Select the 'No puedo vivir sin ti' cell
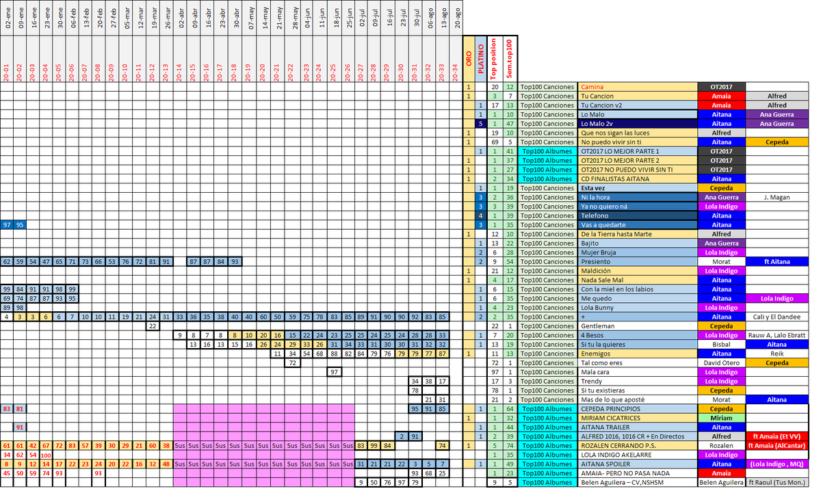821x504 pixels. click(637, 142)
